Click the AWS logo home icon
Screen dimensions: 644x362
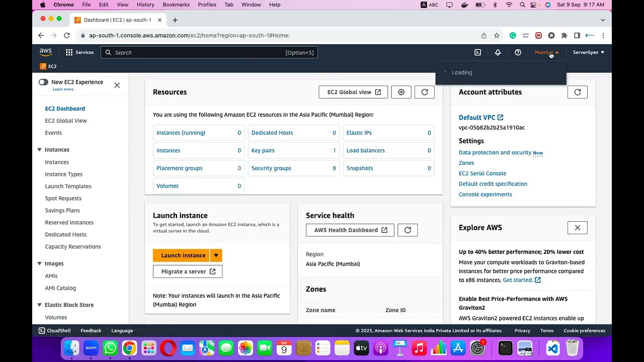(46, 52)
